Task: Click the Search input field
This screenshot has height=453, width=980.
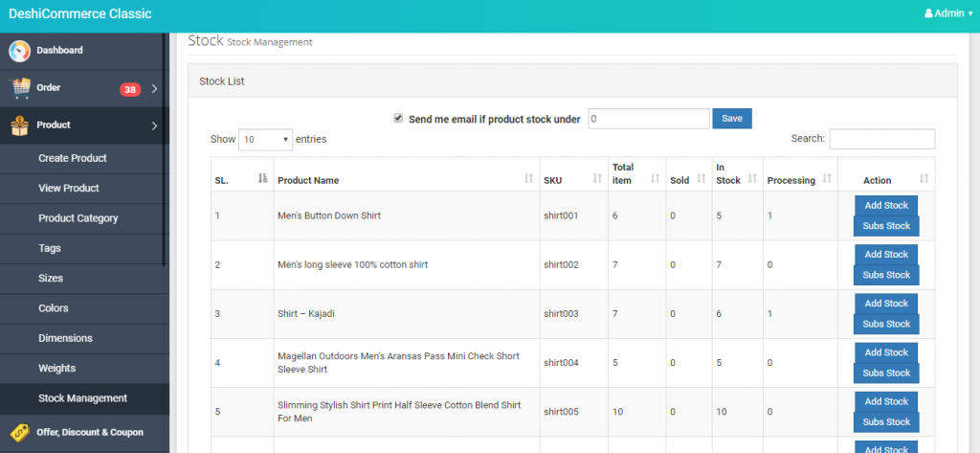Action: click(881, 139)
